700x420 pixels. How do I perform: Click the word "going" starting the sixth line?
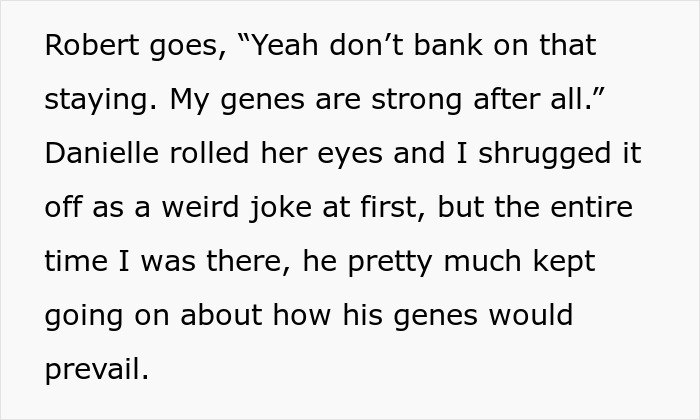[82, 315]
